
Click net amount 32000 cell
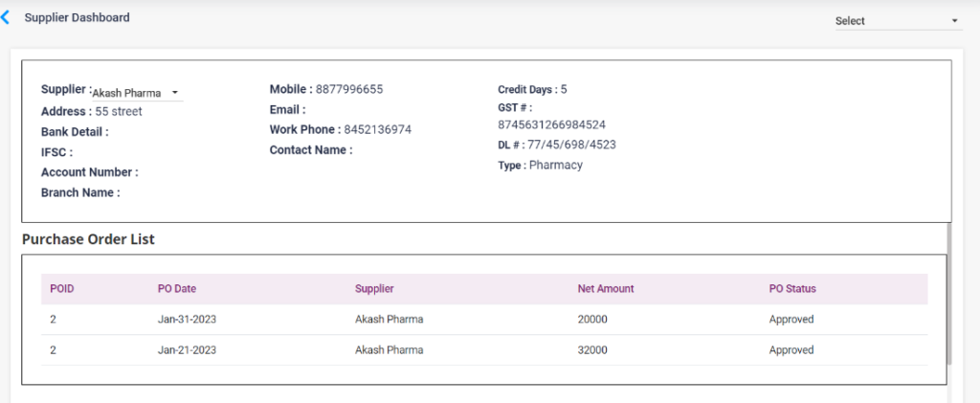pyautogui.click(x=592, y=350)
